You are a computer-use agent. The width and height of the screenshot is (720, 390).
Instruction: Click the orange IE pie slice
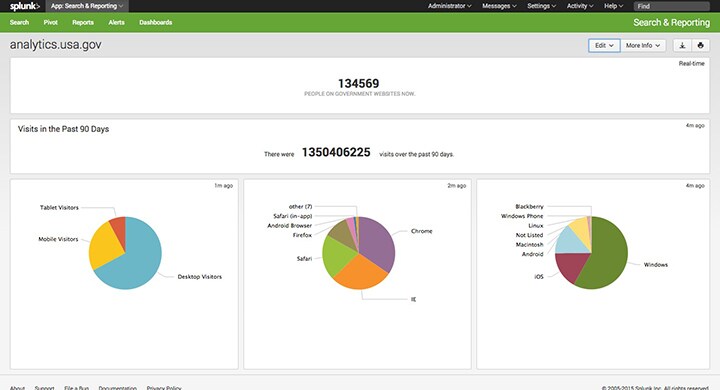click(360, 273)
